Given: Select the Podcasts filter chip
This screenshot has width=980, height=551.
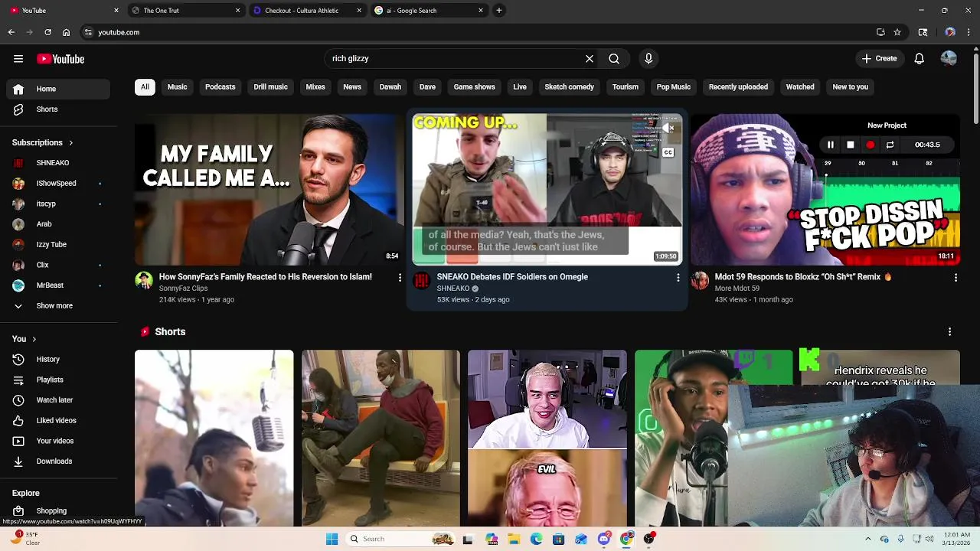Looking at the screenshot, I should pos(220,87).
